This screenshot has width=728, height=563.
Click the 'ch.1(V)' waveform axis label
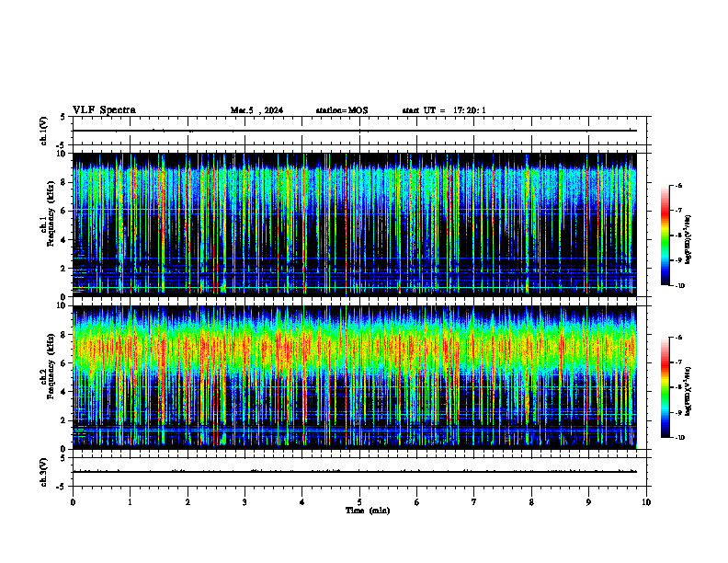[x=43, y=131]
